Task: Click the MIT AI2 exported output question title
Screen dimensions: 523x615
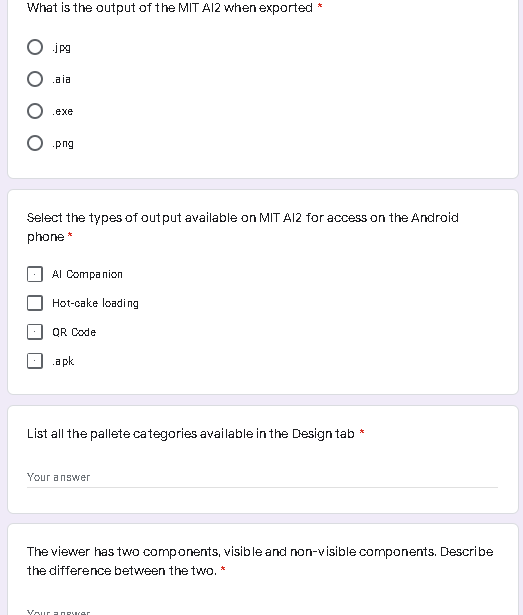Action: tap(170, 8)
